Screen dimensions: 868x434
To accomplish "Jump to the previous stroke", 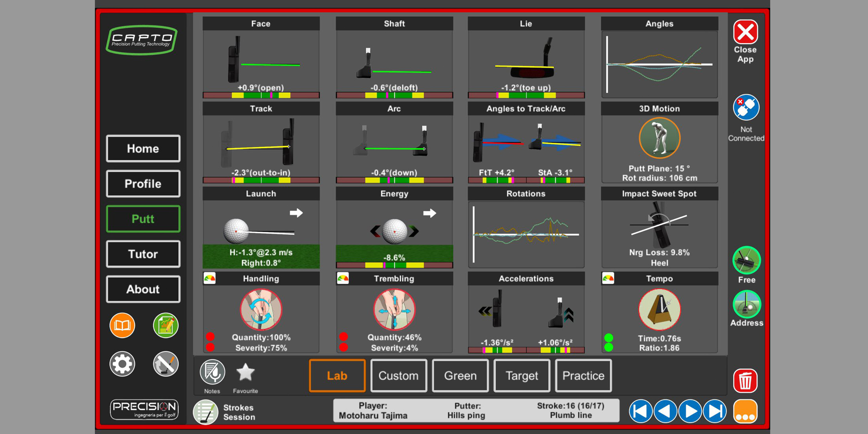I will pos(665,411).
